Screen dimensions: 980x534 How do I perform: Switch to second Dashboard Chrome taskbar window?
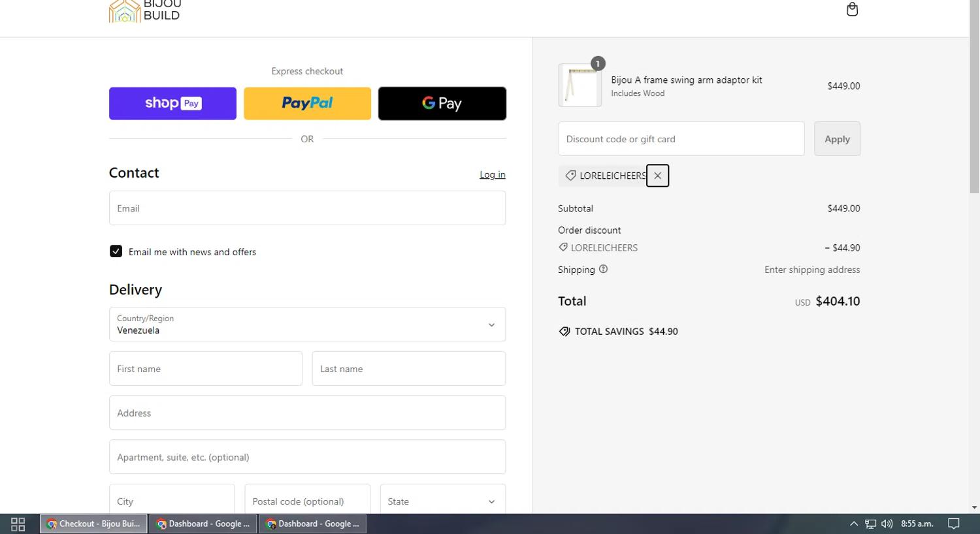[x=313, y=524]
